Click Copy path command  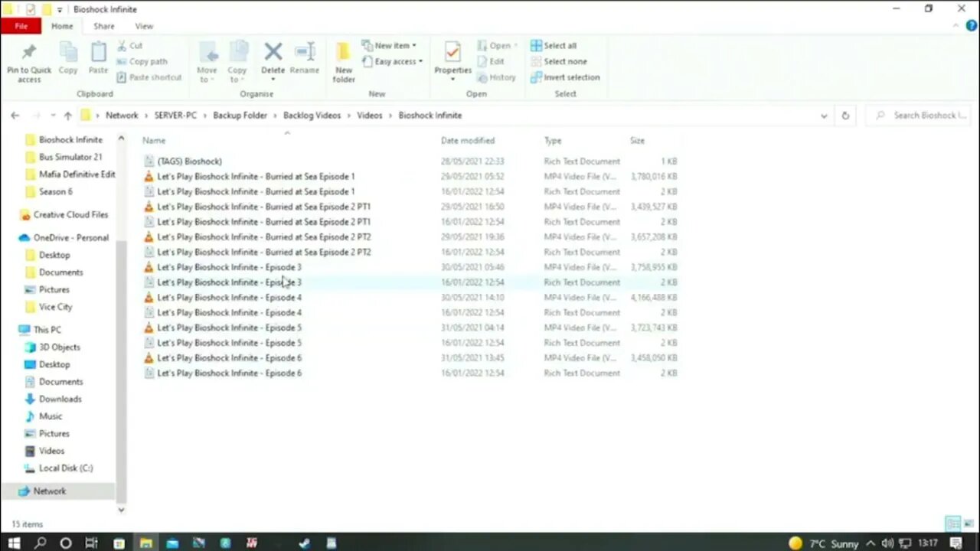tap(142, 61)
